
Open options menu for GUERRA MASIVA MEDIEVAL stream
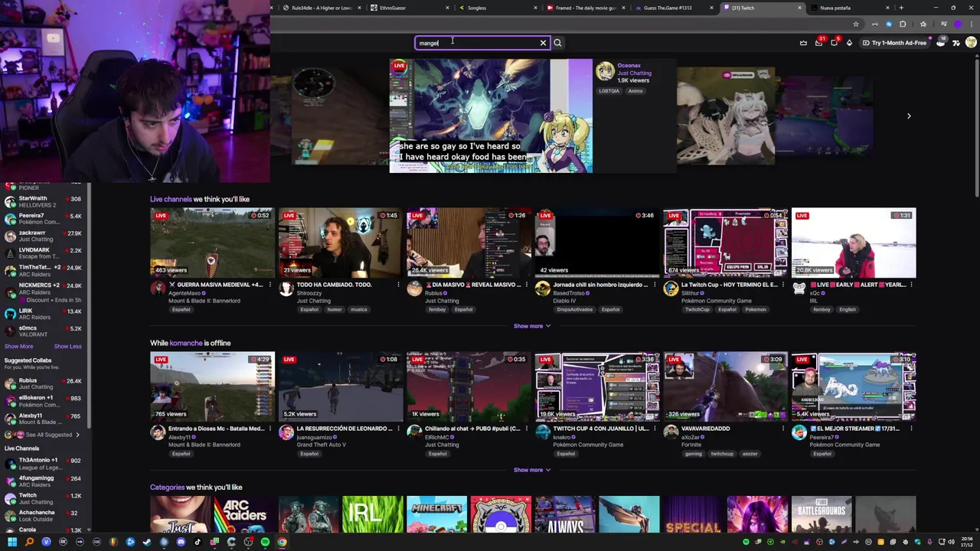point(269,285)
